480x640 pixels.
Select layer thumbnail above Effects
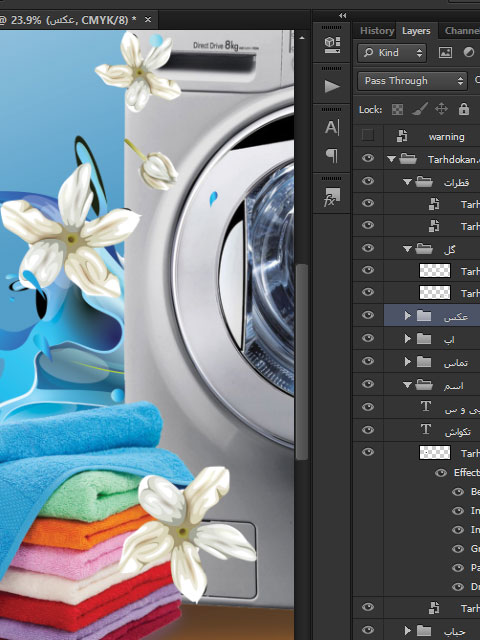tap(435, 453)
